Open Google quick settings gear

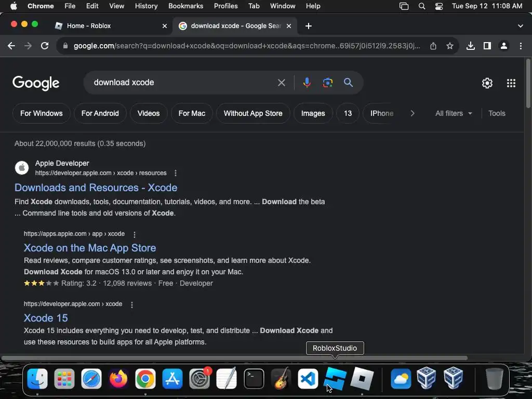pos(487,83)
